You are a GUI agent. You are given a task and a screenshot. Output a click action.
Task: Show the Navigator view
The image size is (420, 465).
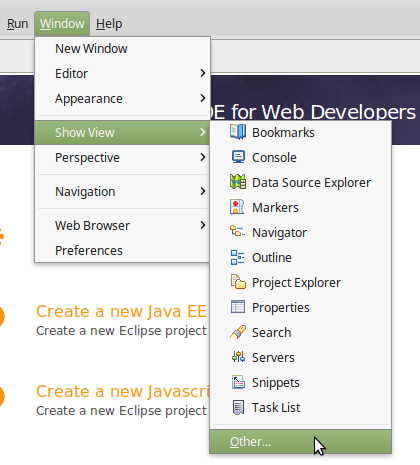click(300, 232)
